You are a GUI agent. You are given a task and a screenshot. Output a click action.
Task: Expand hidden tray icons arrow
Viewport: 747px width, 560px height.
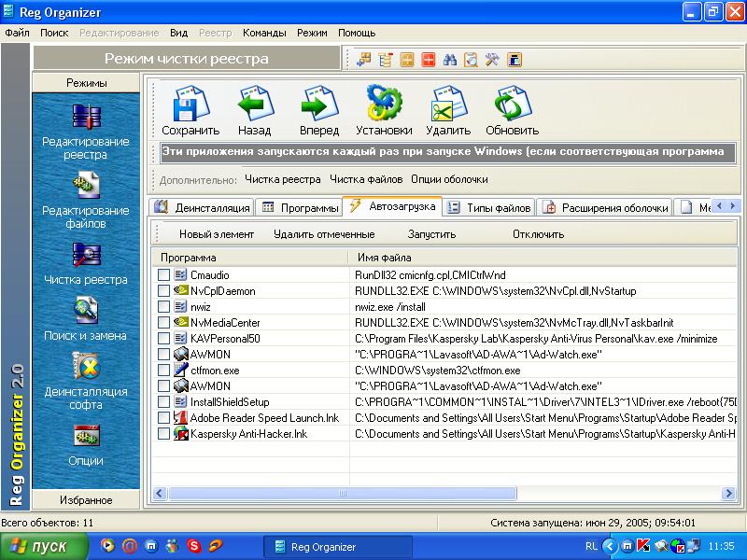[610, 546]
